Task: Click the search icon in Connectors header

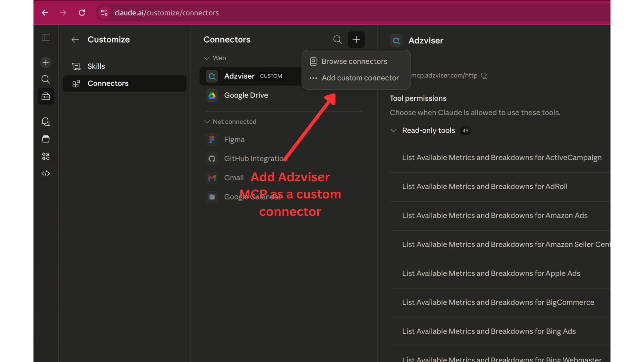Action: (337, 40)
